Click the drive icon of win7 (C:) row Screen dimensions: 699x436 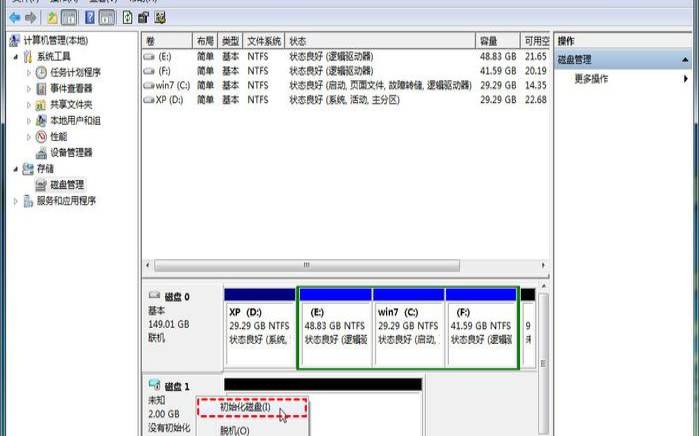point(149,86)
